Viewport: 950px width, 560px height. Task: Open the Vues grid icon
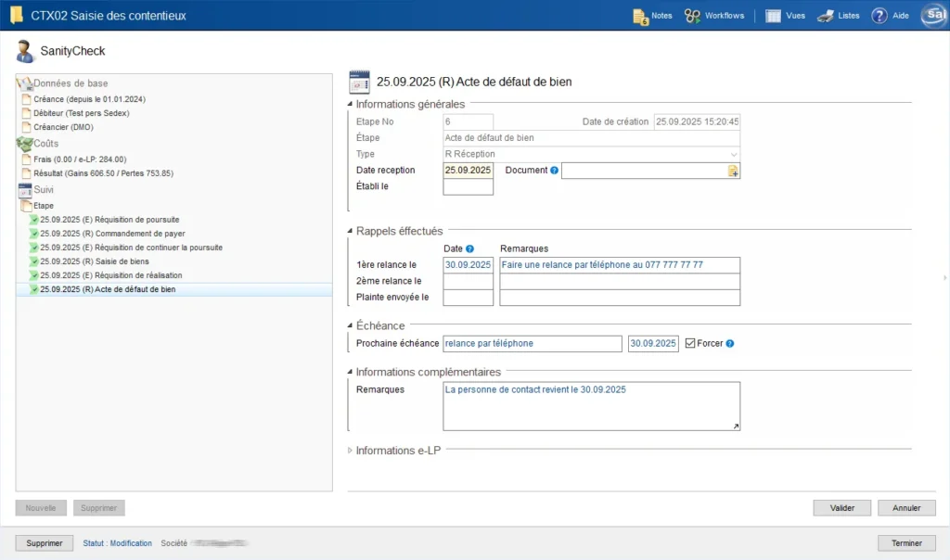click(773, 16)
